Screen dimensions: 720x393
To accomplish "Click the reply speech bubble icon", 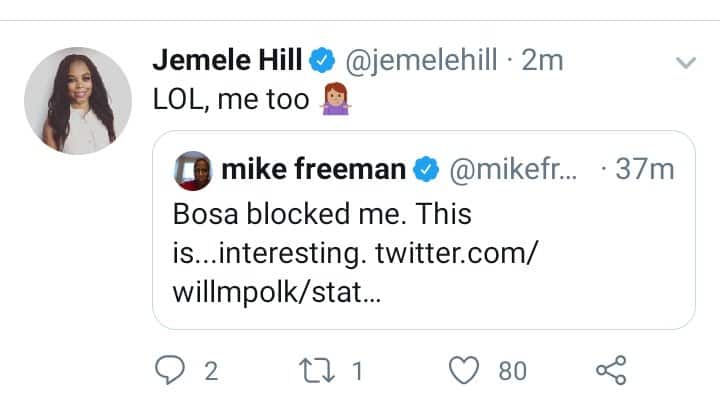I will pyautogui.click(x=170, y=370).
